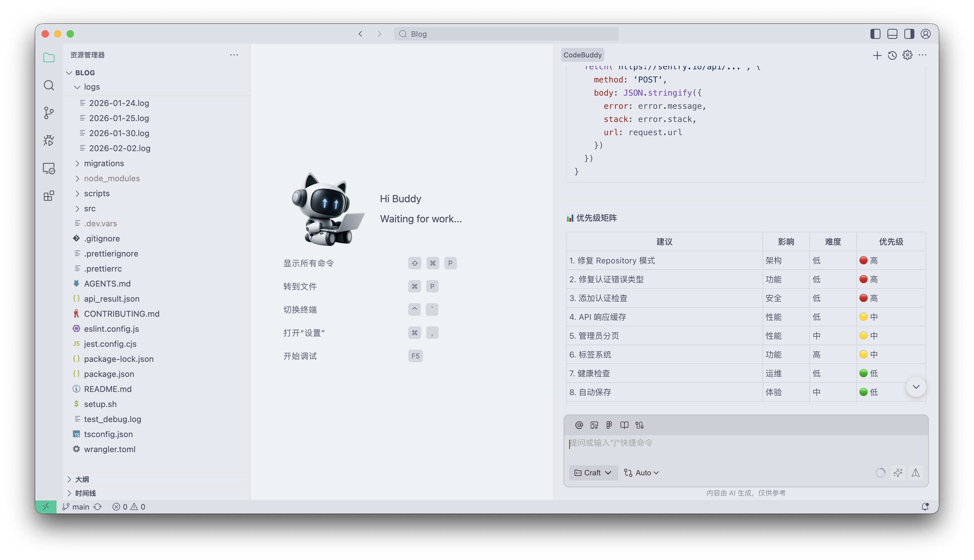Open CodeBuddy conversation history
This screenshot has width=974, height=560.
pos(892,55)
